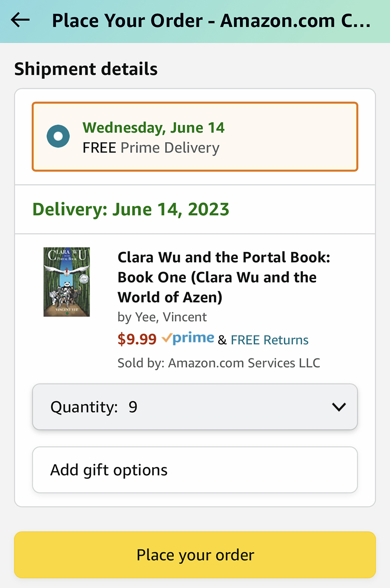Click the Shipment details heading
Screen dimensions: 390x588
point(86,69)
